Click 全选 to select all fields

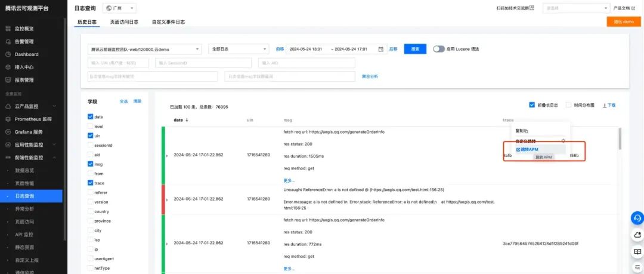123,101
